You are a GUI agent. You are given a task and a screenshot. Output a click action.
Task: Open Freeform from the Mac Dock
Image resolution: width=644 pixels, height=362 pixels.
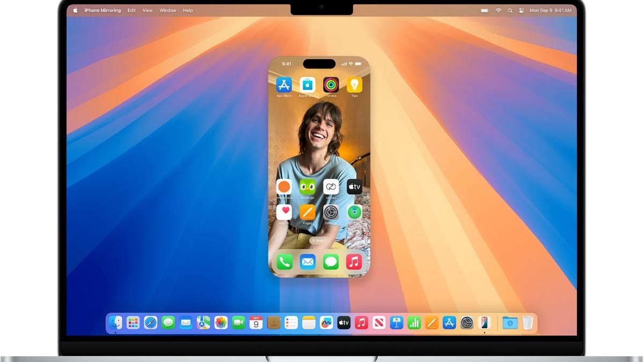pos(326,322)
